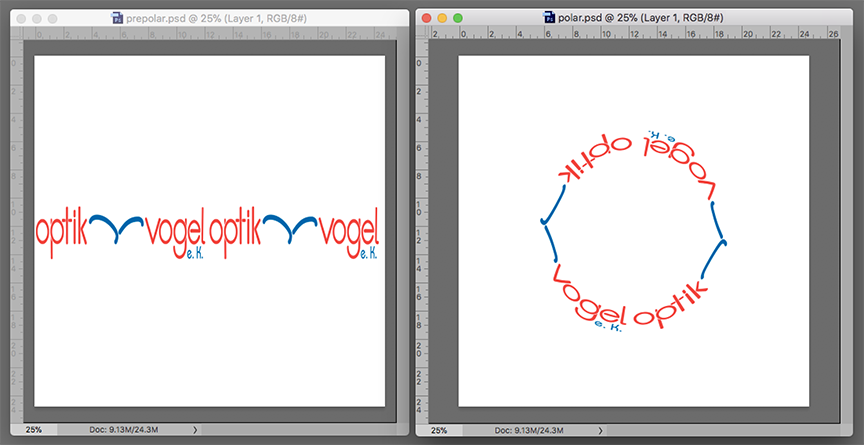Click the 25% zoom field in the prepolar.psd window

(x=35, y=429)
